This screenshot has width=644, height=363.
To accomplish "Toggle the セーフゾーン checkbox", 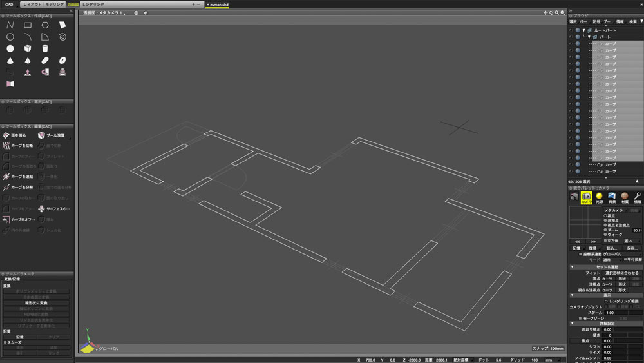I will pos(580,319).
